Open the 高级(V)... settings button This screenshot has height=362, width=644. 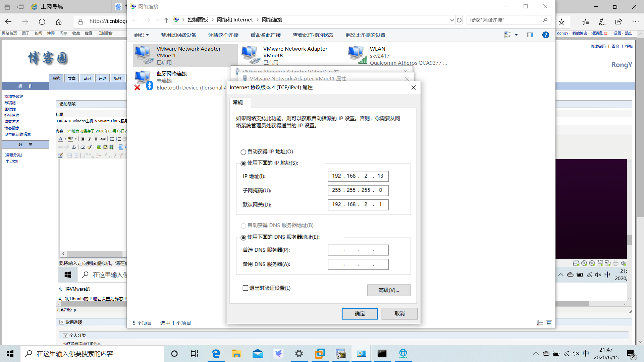388,290
